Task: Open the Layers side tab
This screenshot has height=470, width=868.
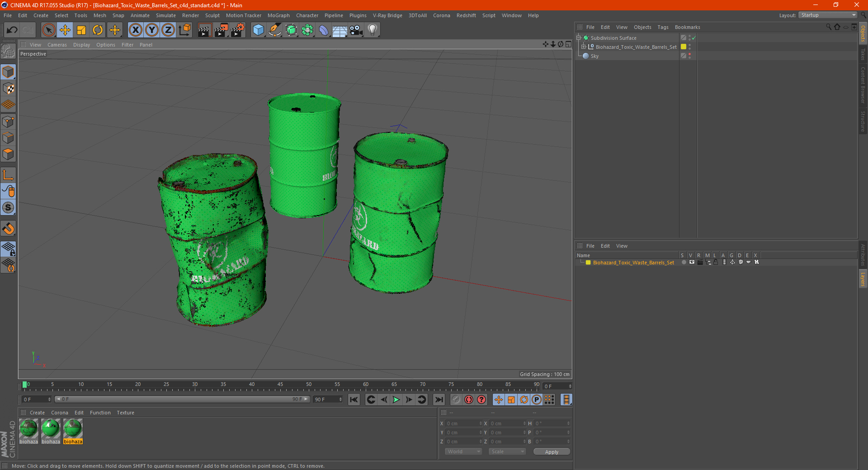Action: pos(863,279)
